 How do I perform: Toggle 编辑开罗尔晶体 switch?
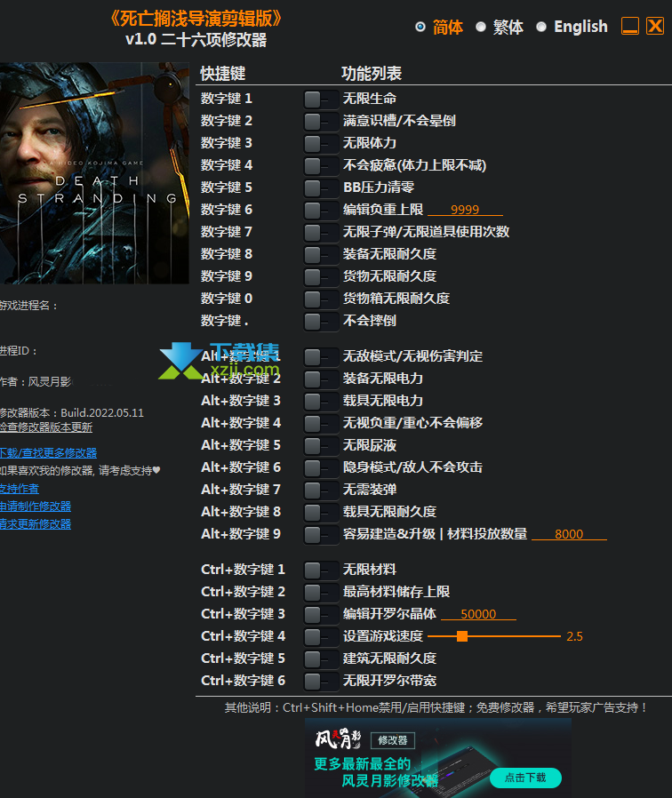(x=321, y=615)
